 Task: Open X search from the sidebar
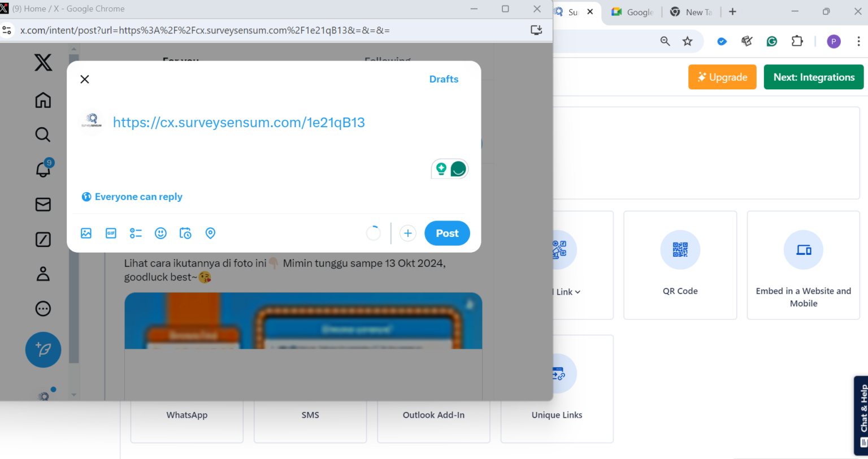coord(43,135)
